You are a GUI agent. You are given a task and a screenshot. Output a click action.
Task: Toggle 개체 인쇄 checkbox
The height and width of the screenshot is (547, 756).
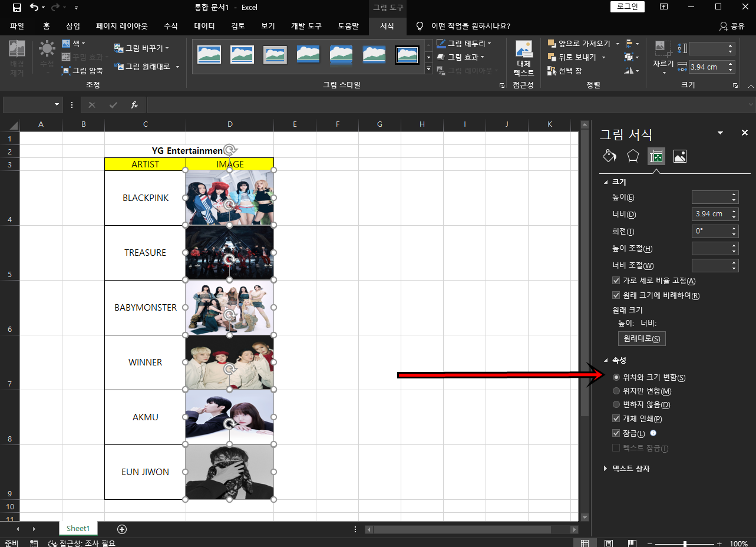[616, 419]
